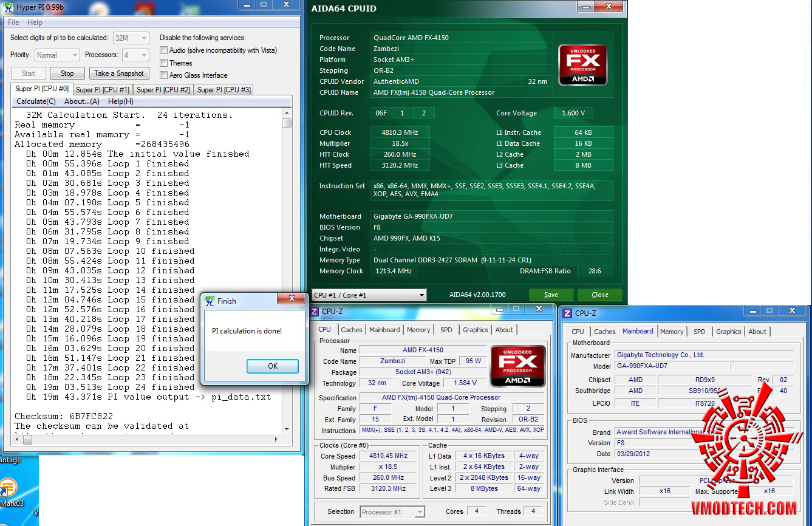This screenshot has height=526, width=812.
Task: Expand the Priority Normal dropdown
Action: [57, 55]
